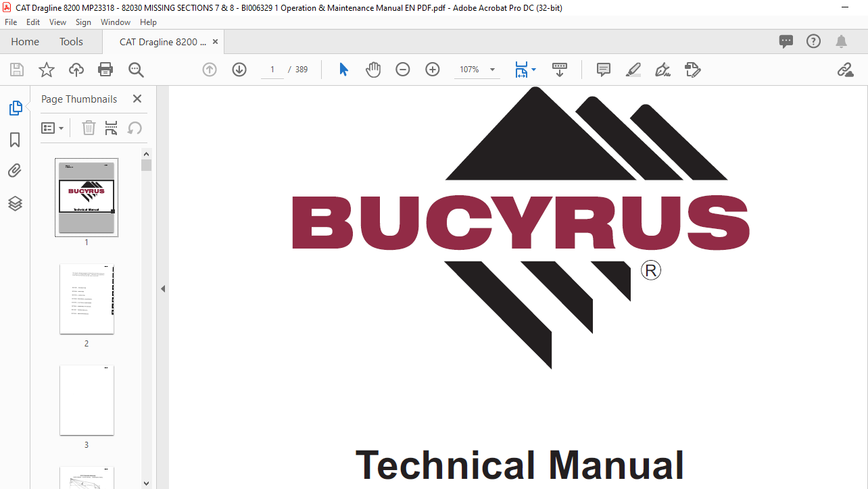Add a sticky note comment
The image size is (868, 489).
pos(604,70)
